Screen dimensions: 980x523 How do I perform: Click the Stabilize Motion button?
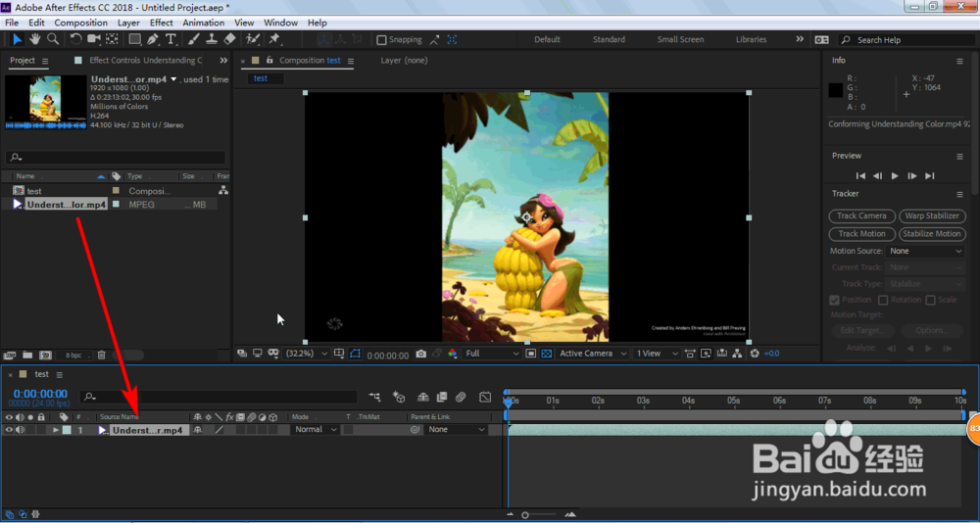pyautogui.click(x=932, y=234)
